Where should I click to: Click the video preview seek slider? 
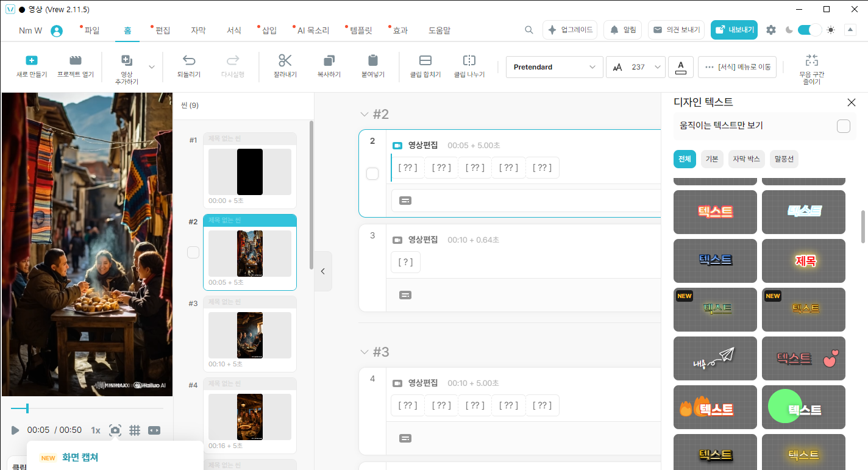pyautogui.click(x=87, y=408)
